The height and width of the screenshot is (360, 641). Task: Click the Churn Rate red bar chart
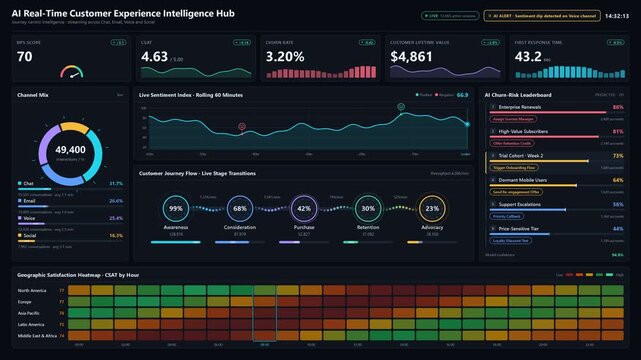coord(321,72)
